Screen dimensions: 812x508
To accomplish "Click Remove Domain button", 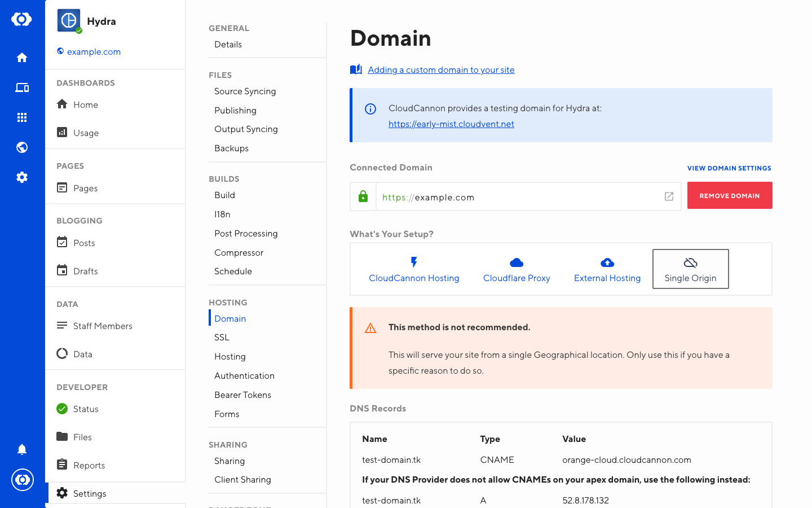I will (730, 195).
